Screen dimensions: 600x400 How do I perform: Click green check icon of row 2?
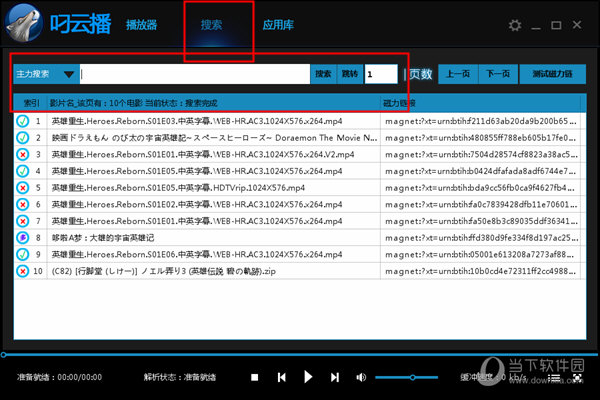(23, 138)
